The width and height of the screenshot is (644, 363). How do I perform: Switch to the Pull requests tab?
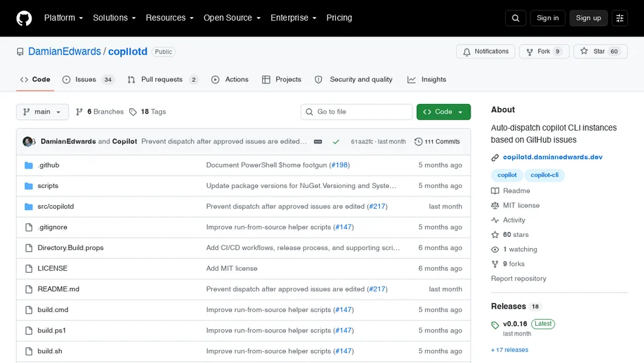pyautogui.click(x=162, y=79)
